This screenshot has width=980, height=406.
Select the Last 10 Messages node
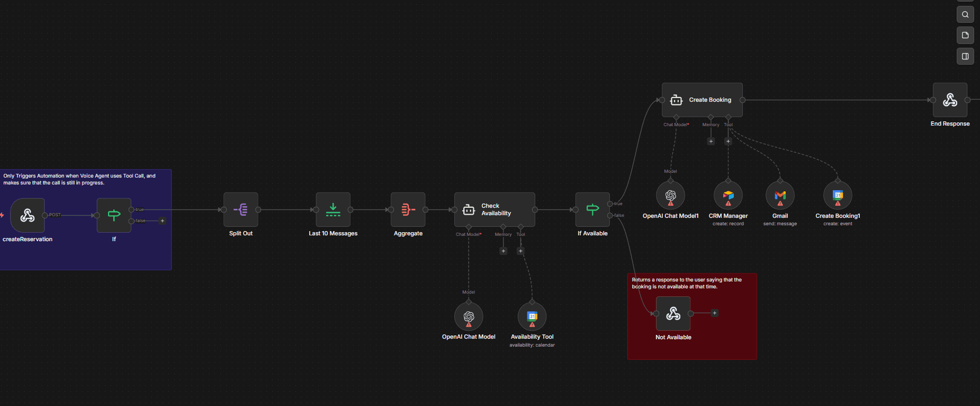coord(333,209)
